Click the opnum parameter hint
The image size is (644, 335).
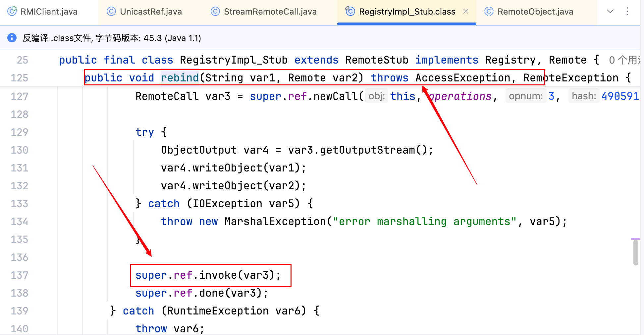[x=525, y=96]
